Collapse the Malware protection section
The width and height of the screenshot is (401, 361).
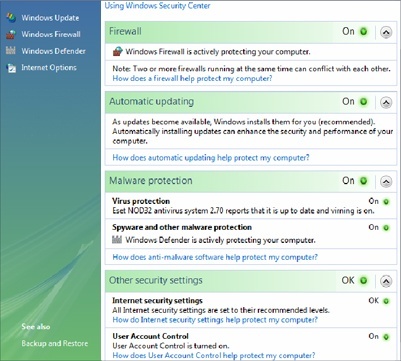tap(386, 182)
